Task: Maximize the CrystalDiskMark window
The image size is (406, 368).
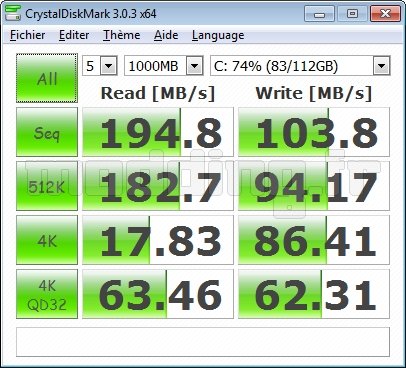Action: click(x=352, y=14)
